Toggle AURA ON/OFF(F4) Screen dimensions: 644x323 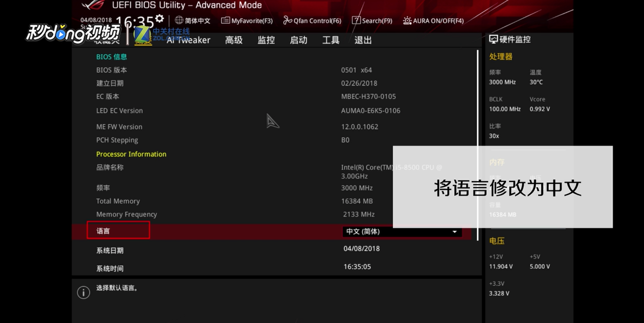click(433, 21)
